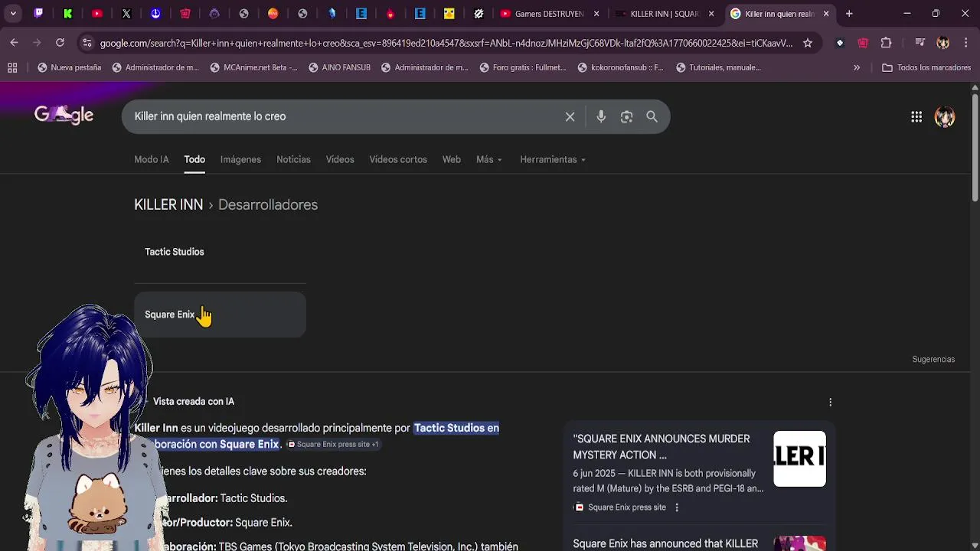Expand the Herramientas dropdown
Viewport: 980px width, 551px height.
553,159
